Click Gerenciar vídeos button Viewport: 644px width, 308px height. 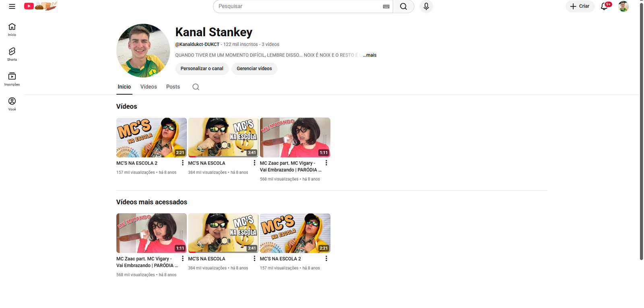click(254, 68)
